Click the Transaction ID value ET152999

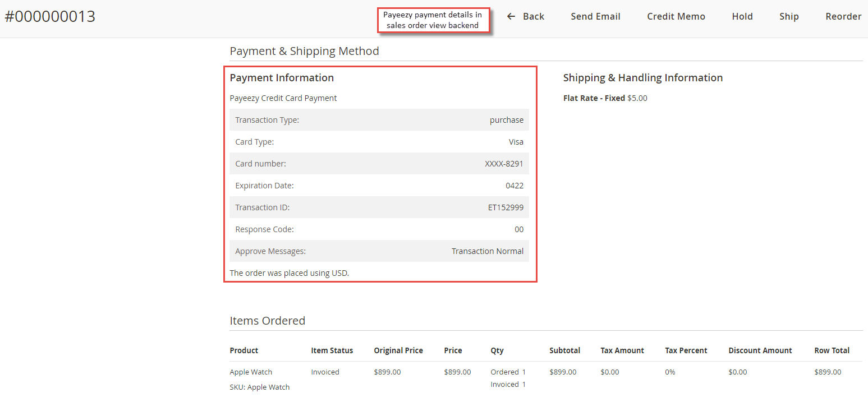point(506,207)
